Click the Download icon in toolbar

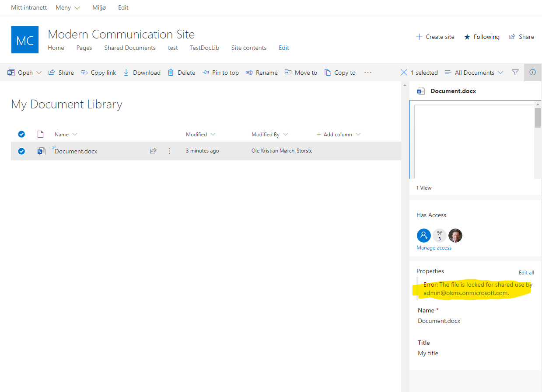pyautogui.click(x=126, y=73)
